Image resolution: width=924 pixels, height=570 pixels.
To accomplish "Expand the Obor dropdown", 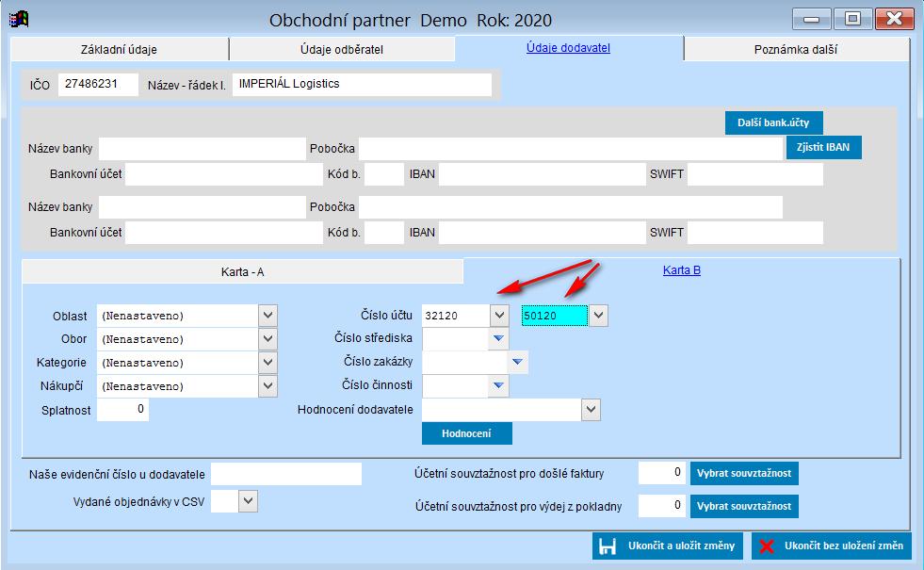I will click(x=268, y=339).
